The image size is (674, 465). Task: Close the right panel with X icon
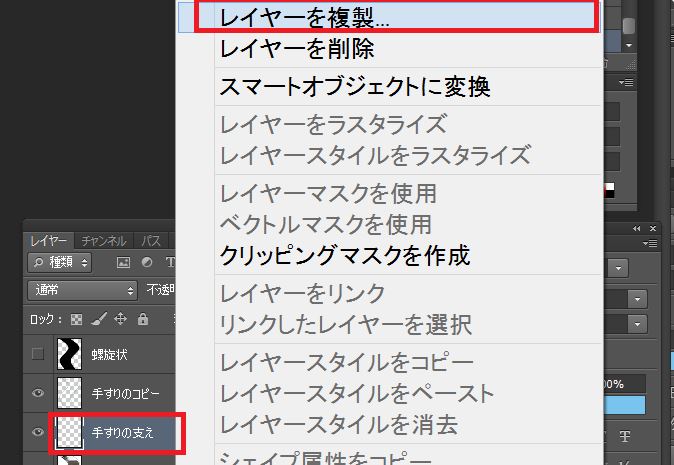653,229
